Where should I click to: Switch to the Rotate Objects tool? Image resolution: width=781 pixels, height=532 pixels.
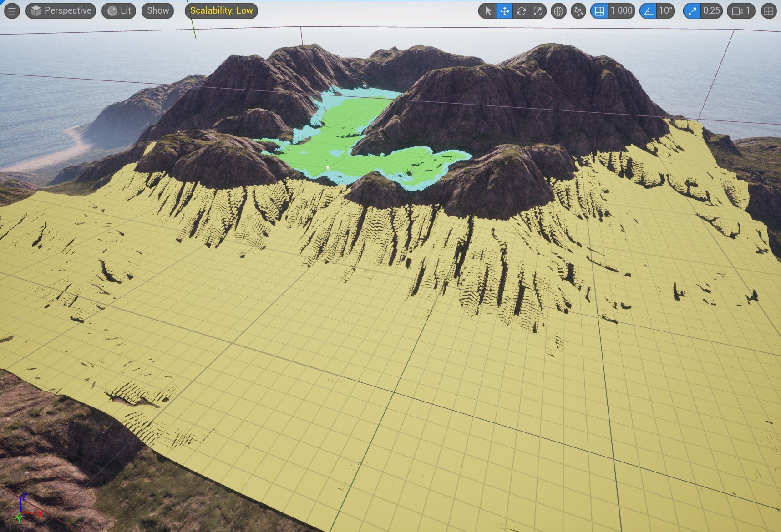[x=521, y=11]
